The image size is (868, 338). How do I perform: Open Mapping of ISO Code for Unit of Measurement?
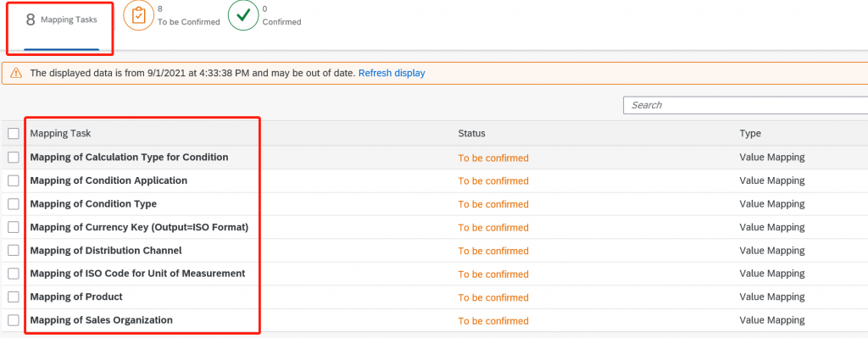[x=137, y=274]
